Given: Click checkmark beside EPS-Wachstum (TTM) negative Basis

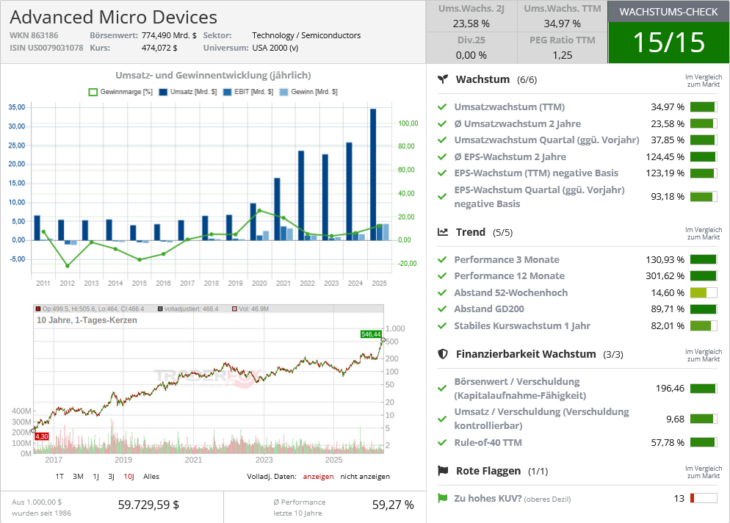Looking at the screenshot, I should [x=442, y=173].
